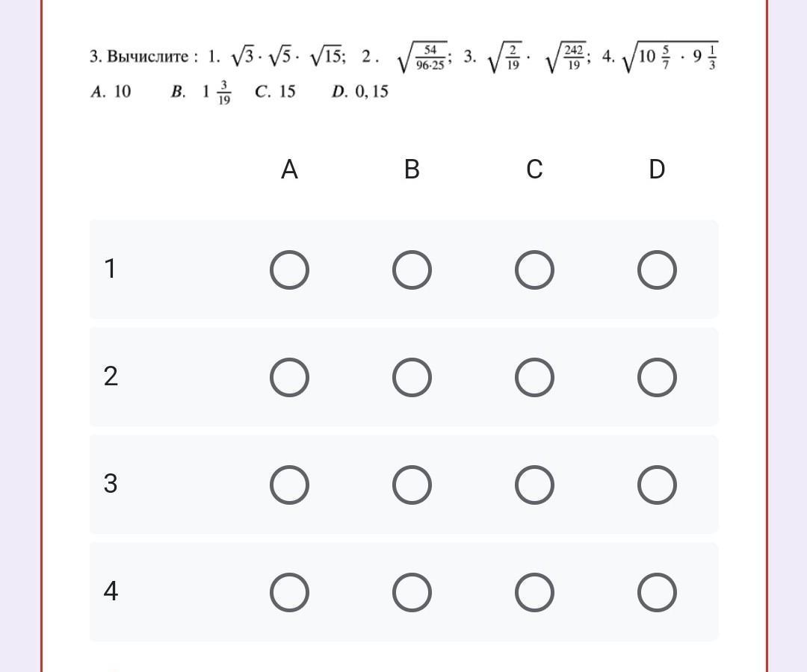Pick column B for row 4

point(412,592)
